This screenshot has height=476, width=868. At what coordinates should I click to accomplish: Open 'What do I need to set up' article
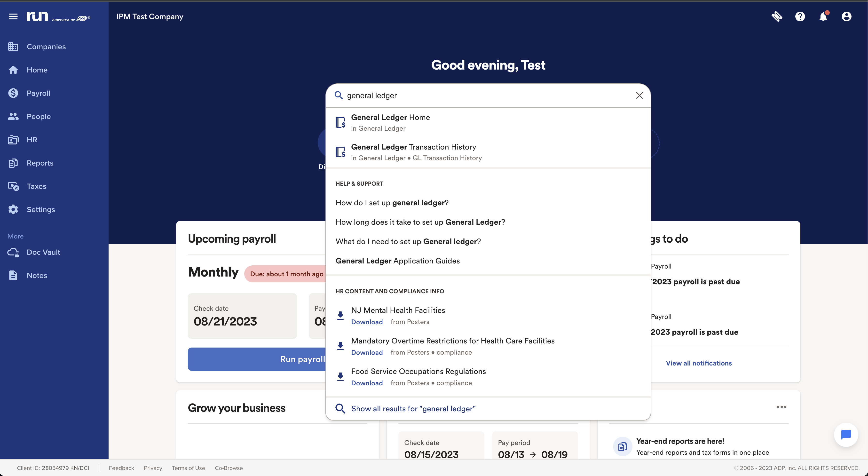click(x=408, y=241)
